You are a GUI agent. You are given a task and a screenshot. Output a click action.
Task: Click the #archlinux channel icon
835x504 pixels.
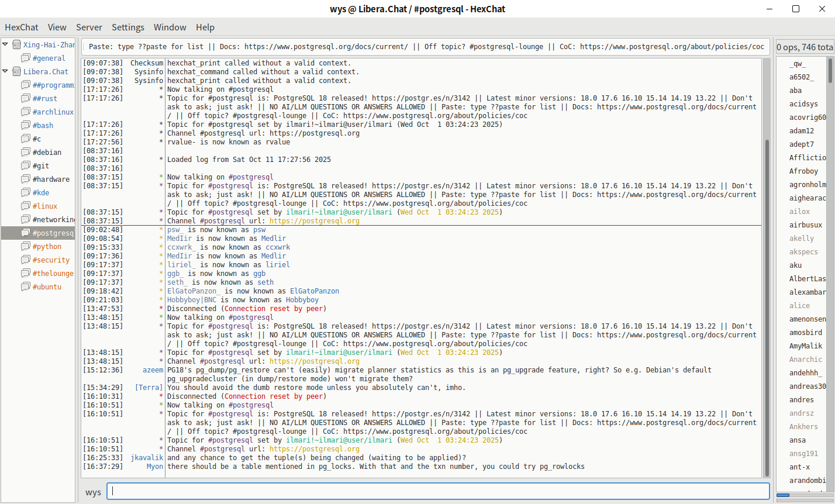[26, 112]
